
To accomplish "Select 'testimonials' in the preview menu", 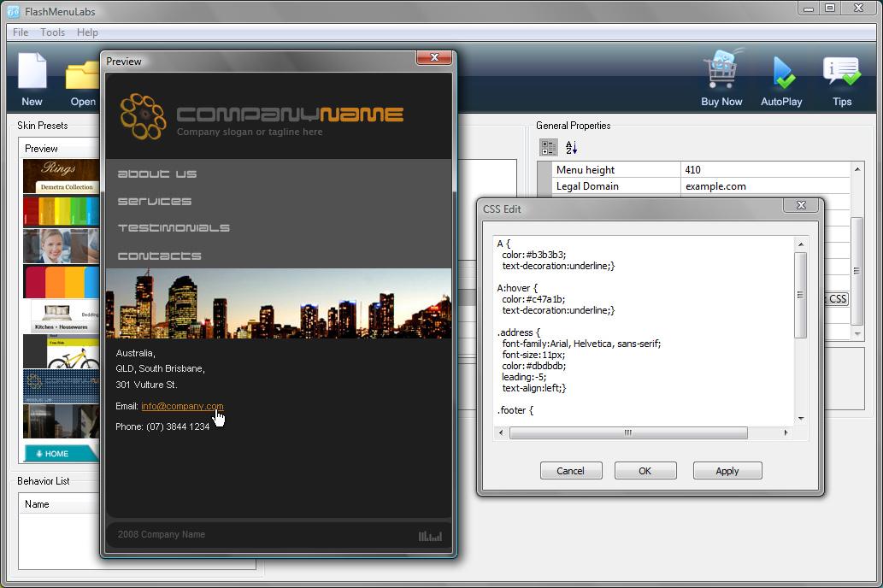I will [174, 227].
